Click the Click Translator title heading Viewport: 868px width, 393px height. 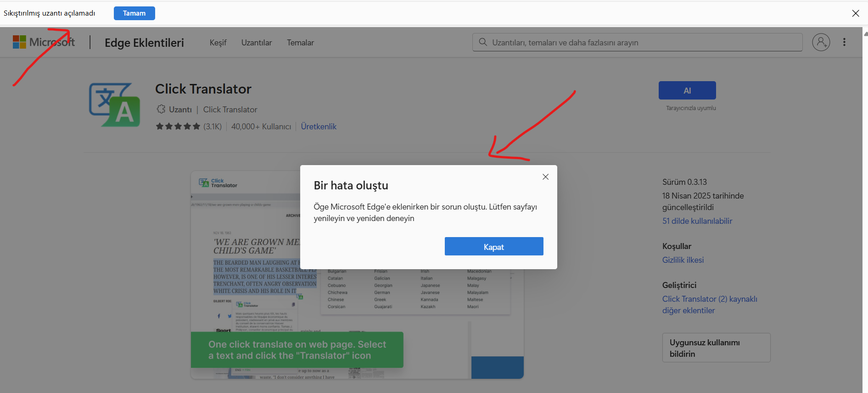point(203,89)
